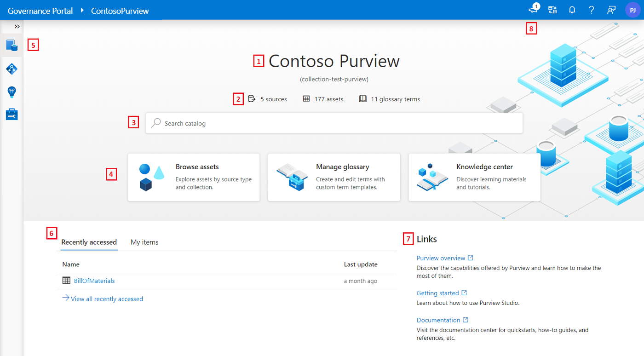Open help using the question mark icon
The image size is (644, 356).
591,10
